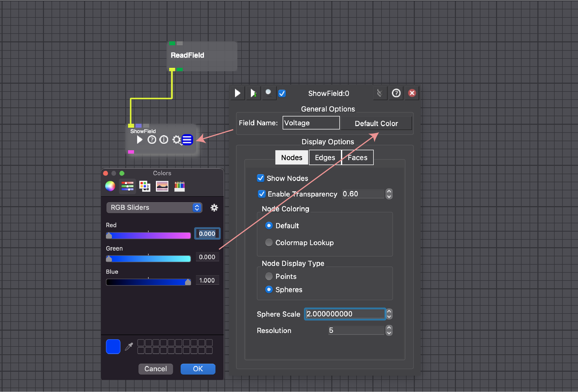The image size is (578, 392).
Task: Open help via question mark in ShowField:0 header
Action: [396, 93]
